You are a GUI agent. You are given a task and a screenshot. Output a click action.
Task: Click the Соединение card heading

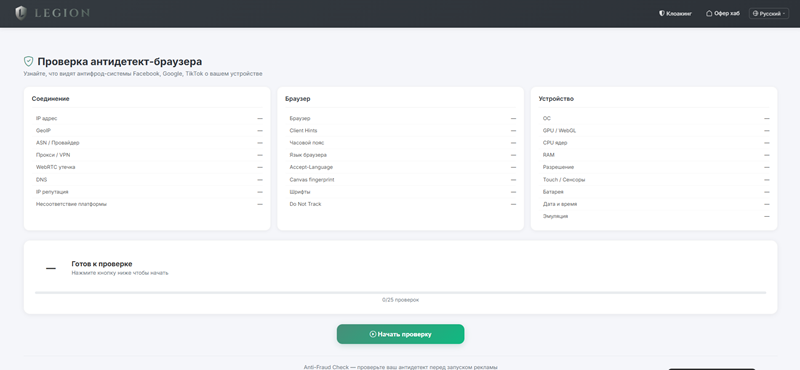click(x=51, y=99)
